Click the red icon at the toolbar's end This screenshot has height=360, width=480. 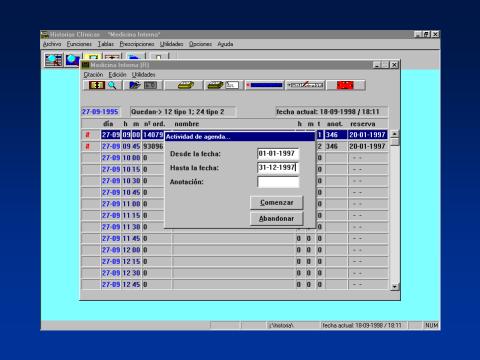click(x=345, y=85)
